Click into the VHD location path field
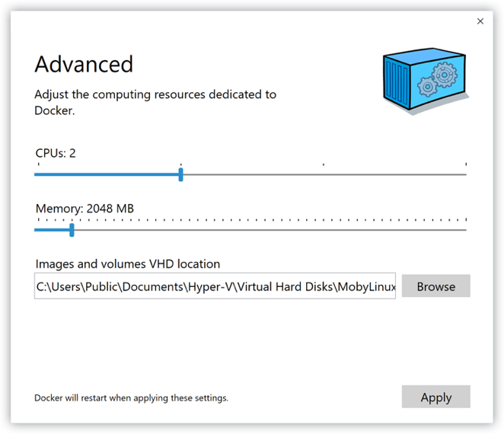The image size is (504, 434). click(x=215, y=286)
